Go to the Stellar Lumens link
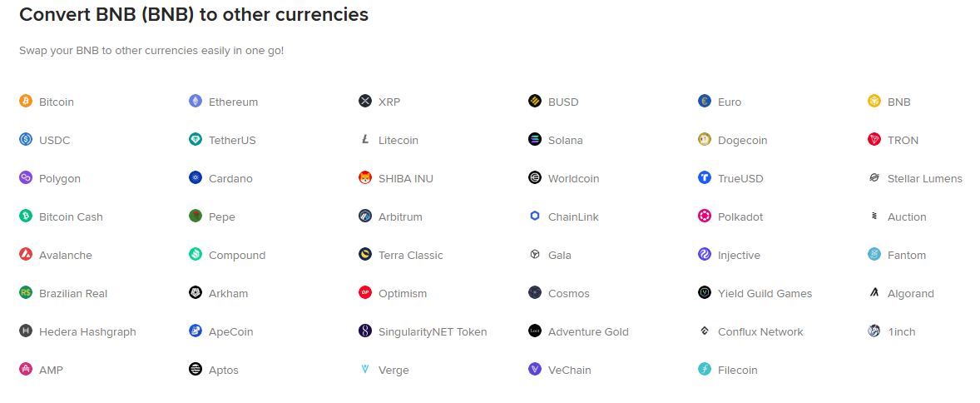 pos(925,178)
